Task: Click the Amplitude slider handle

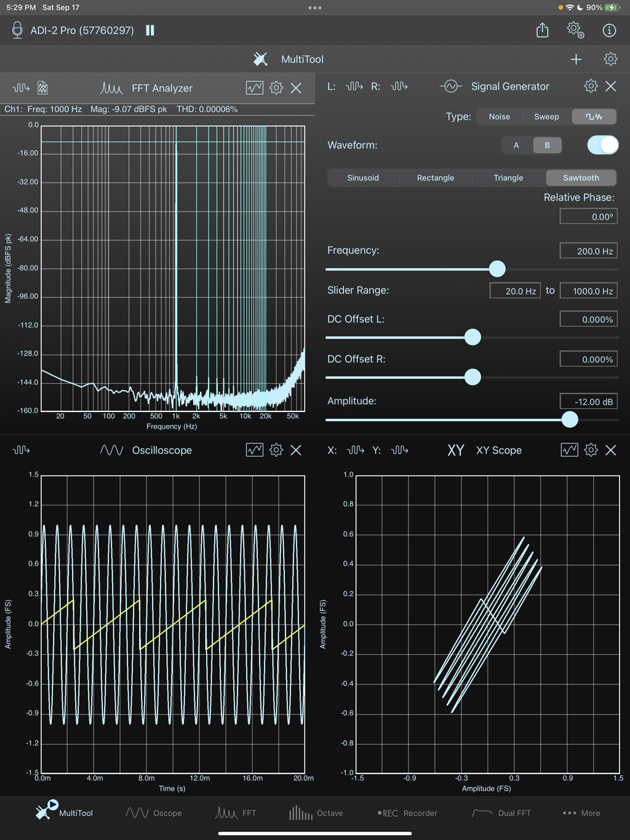Action: point(570,419)
